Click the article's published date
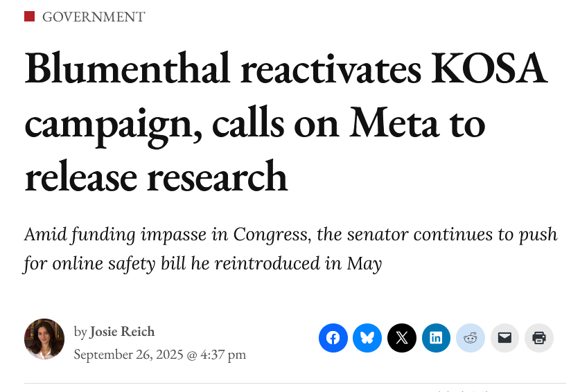Screen dimensions: 571x392 click(x=159, y=355)
